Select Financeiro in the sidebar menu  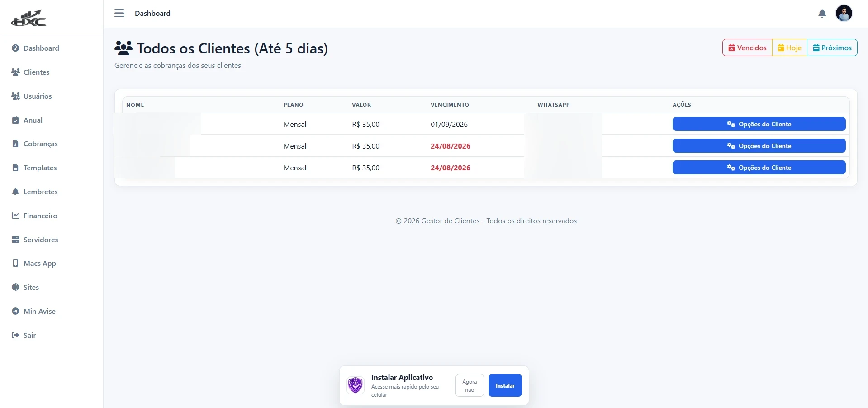[40, 216]
